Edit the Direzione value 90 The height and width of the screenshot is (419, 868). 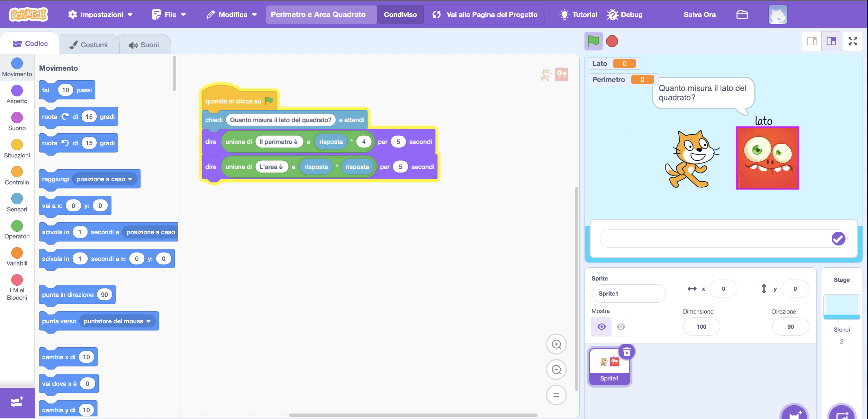[x=790, y=326]
